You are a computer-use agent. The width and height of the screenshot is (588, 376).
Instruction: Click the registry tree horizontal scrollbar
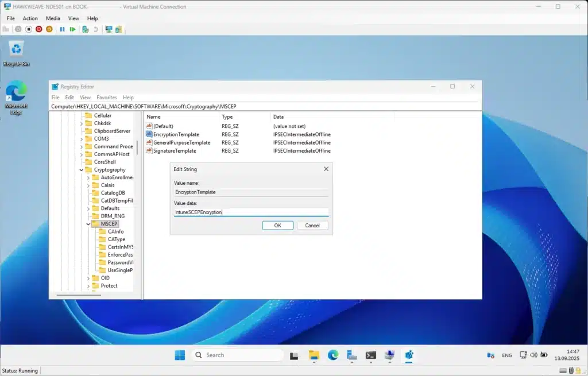78,294
